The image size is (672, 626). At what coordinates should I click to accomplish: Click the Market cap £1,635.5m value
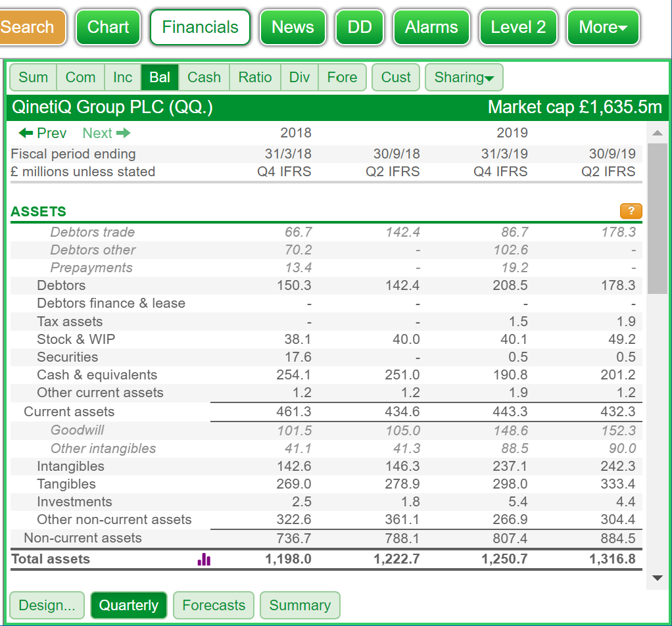click(x=575, y=107)
